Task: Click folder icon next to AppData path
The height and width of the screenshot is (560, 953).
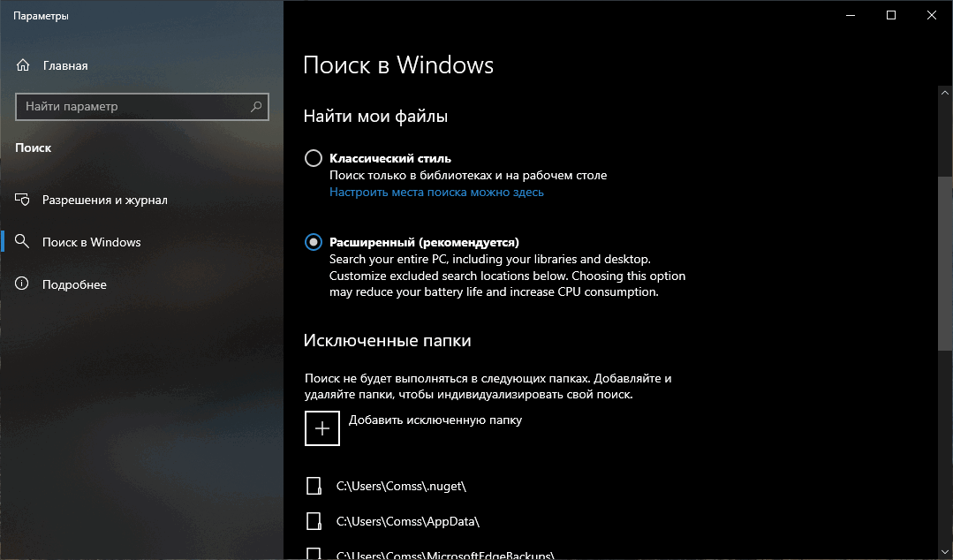Action: coord(314,521)
